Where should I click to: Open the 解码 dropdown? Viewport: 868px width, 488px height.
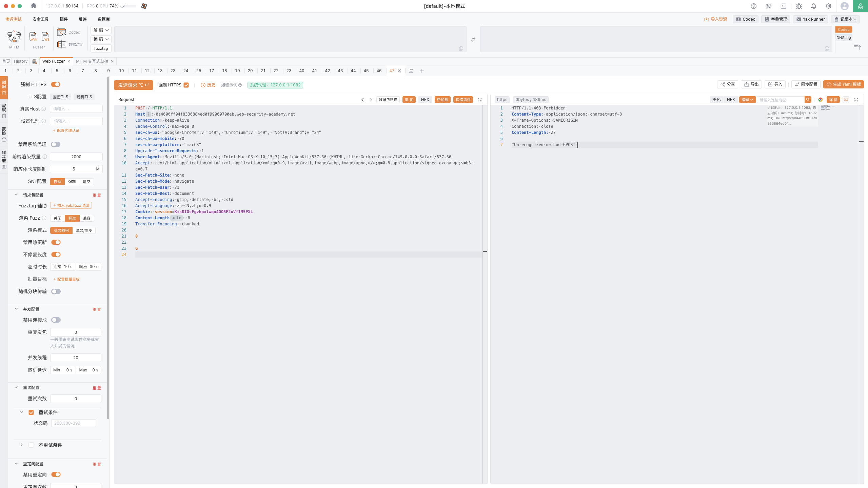click(x=101, y=30)
